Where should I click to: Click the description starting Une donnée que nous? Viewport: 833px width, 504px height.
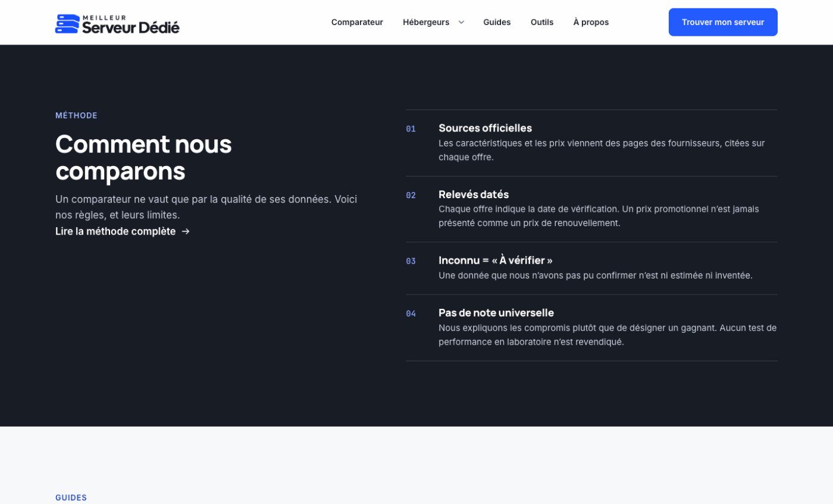596,276
